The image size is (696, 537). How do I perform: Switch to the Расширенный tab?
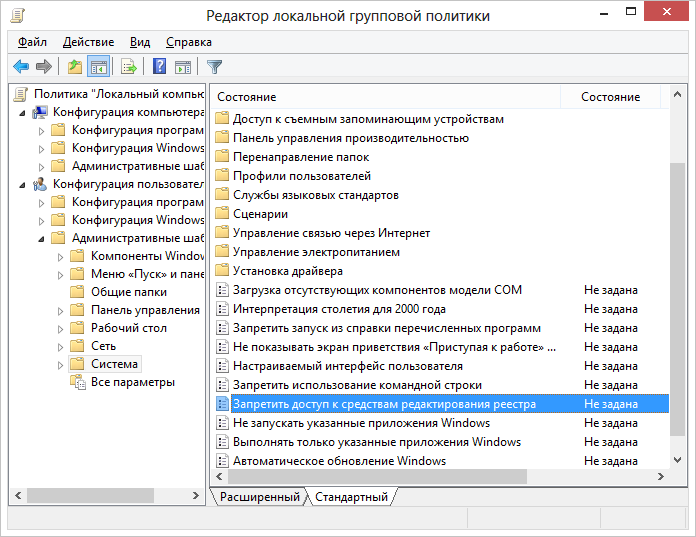point(260,497)
